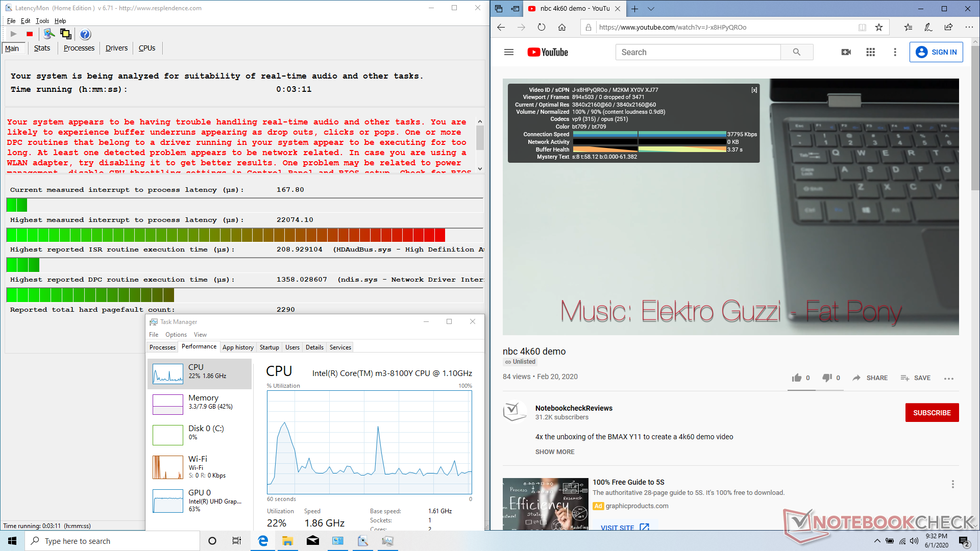Open the LatencyMon File menu
Viewport: 980px width, 551px height.
(11, 21)
